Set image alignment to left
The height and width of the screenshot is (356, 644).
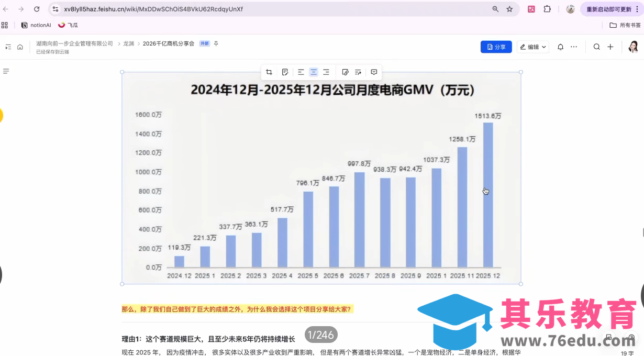301,72
